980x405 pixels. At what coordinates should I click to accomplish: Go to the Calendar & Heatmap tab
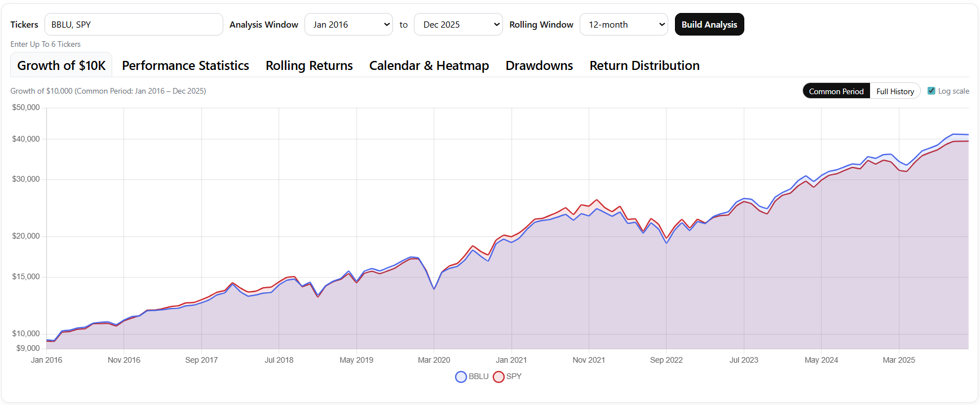tap(429, 65)
